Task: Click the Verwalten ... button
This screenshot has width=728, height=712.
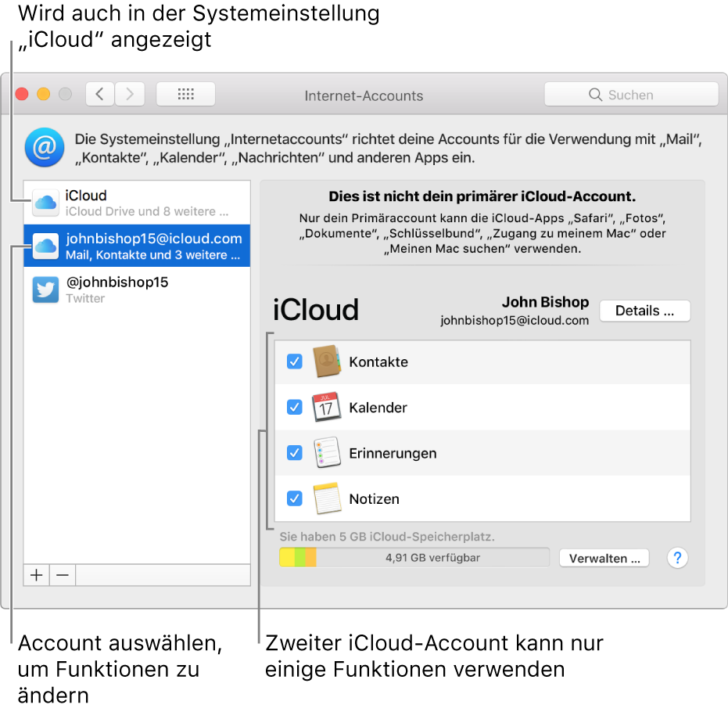Action: click(x=604, y=558)
